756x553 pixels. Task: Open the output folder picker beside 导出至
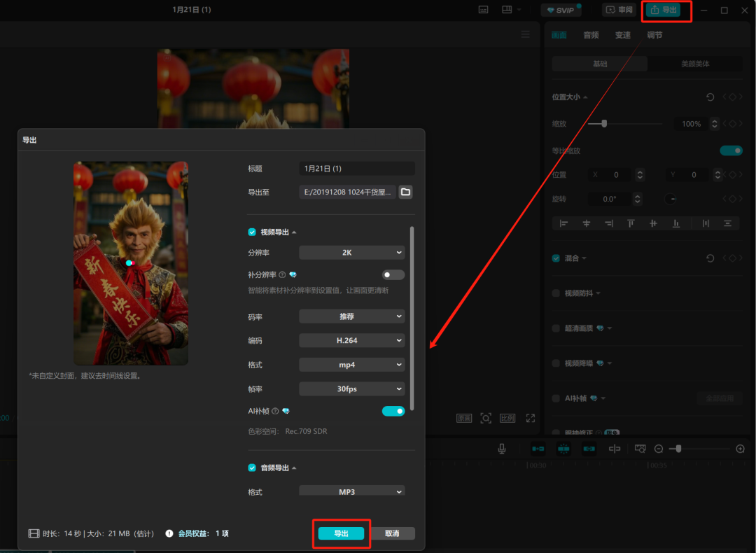point(405,191)
